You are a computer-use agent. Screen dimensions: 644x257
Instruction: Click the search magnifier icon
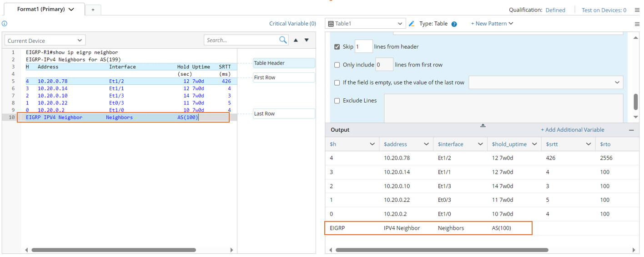pyautogui.click(x=283, y=40)
